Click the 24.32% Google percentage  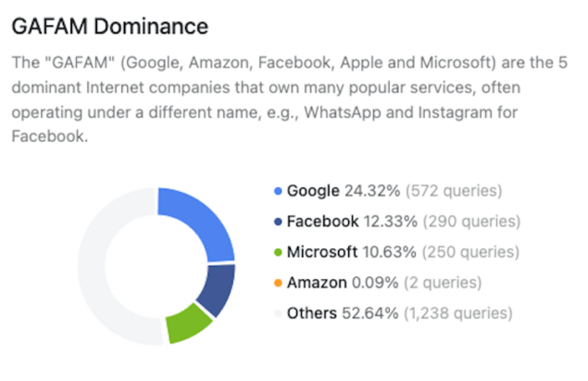coord(372,191)
